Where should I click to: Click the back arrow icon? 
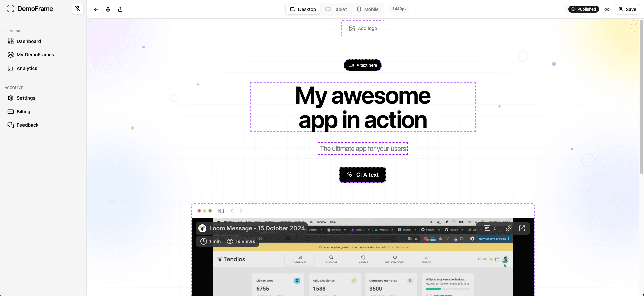96,9
